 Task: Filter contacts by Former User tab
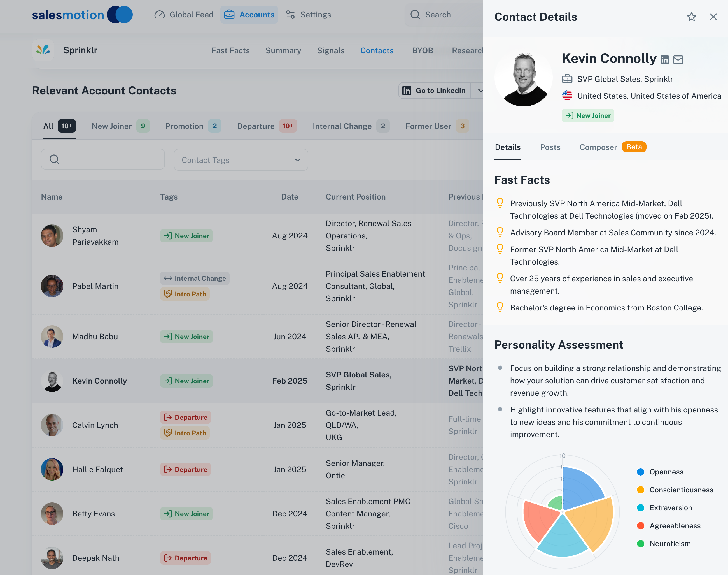pos(437,126)
